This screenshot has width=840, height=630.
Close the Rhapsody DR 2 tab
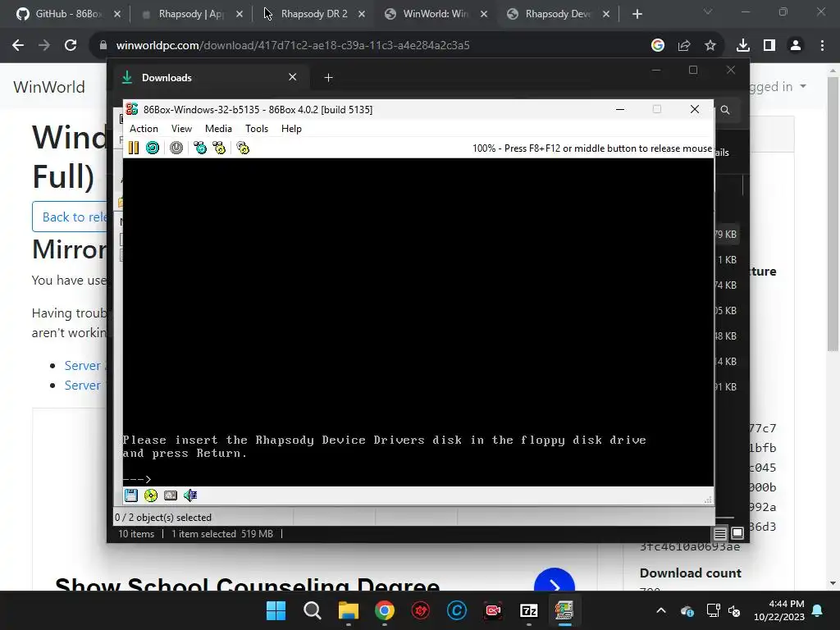(x=362, y=14)
